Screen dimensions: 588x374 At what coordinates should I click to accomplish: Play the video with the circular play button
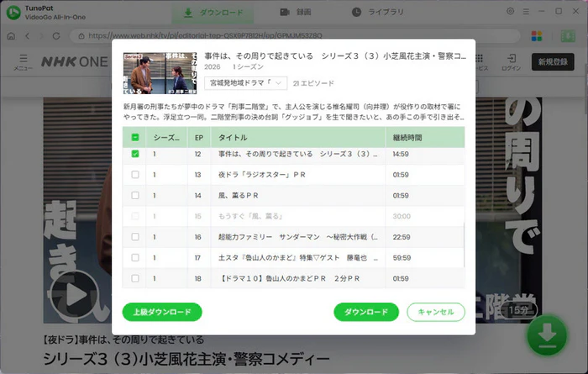click(74, 295)
